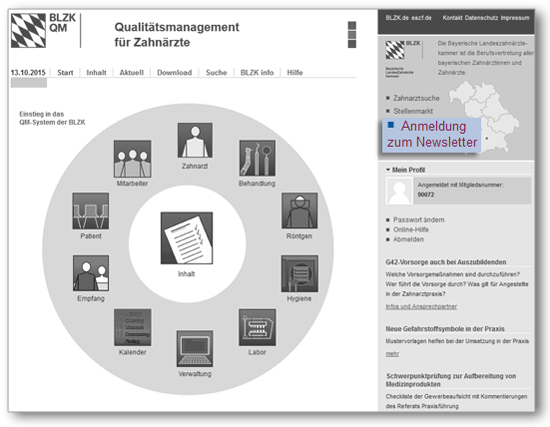Open the Suche menu item

pyautogui.click(x=216, y=73)
